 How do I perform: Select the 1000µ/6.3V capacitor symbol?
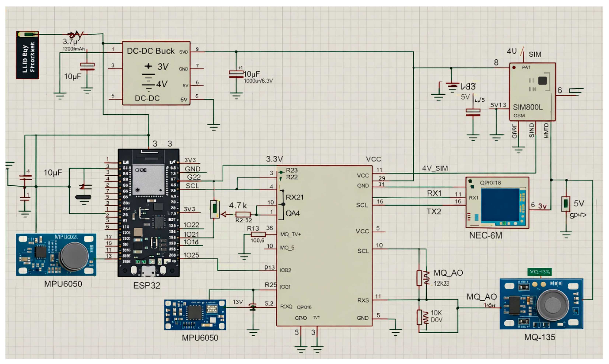tap(236, 74)
